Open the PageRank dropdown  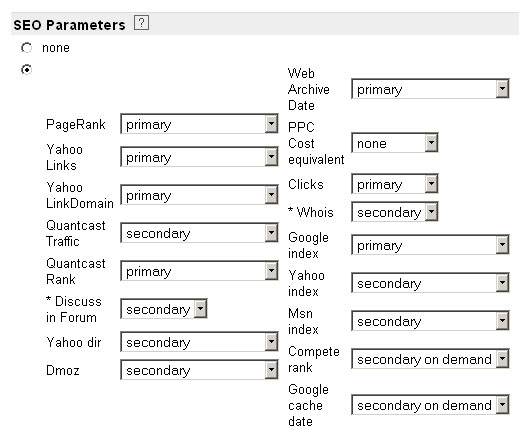(x=199, y=124)
